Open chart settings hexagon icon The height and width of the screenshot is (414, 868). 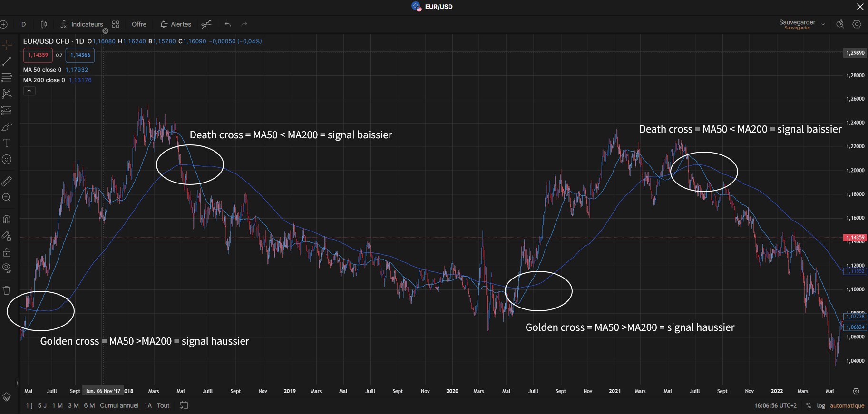[857, 24]
